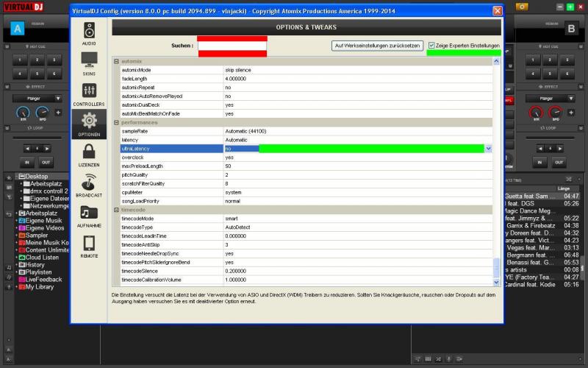588x368 pixels.
Task: Click options list scrollbar up arrow
Action: coord(497,61)
